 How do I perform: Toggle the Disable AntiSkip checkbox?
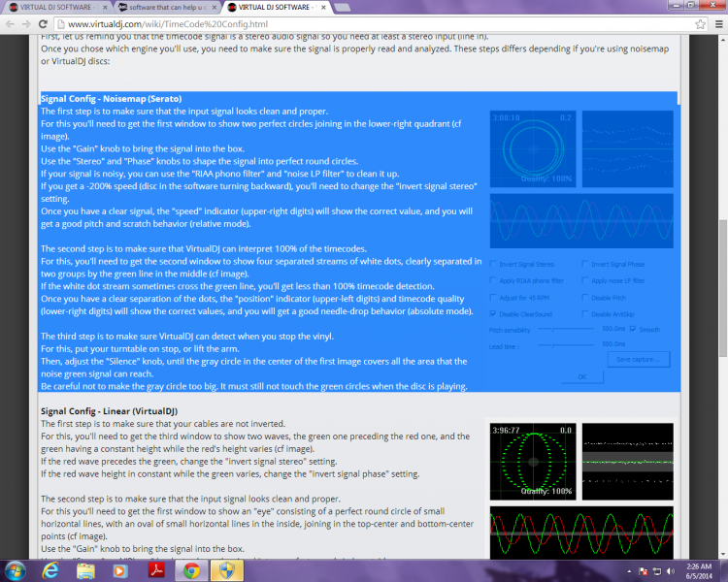click(x=585, y=314)
